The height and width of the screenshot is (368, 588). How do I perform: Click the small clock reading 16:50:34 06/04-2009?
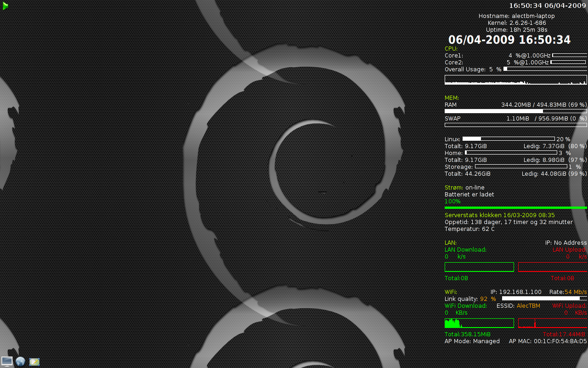coord(548,6)
